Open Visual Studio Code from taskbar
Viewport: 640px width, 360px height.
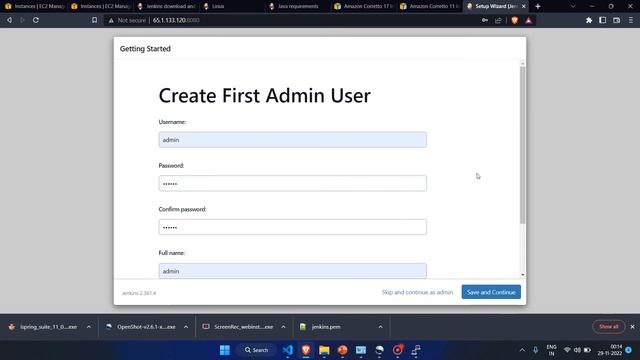click(x=287, y=350)
